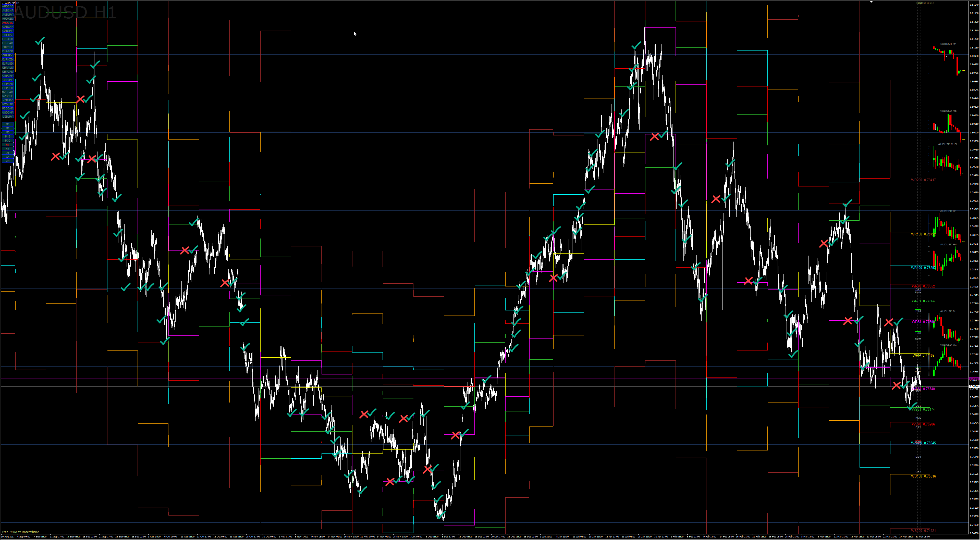Switch chart to GBPCAD pair
980x540 pixels.
pos(8,72)
